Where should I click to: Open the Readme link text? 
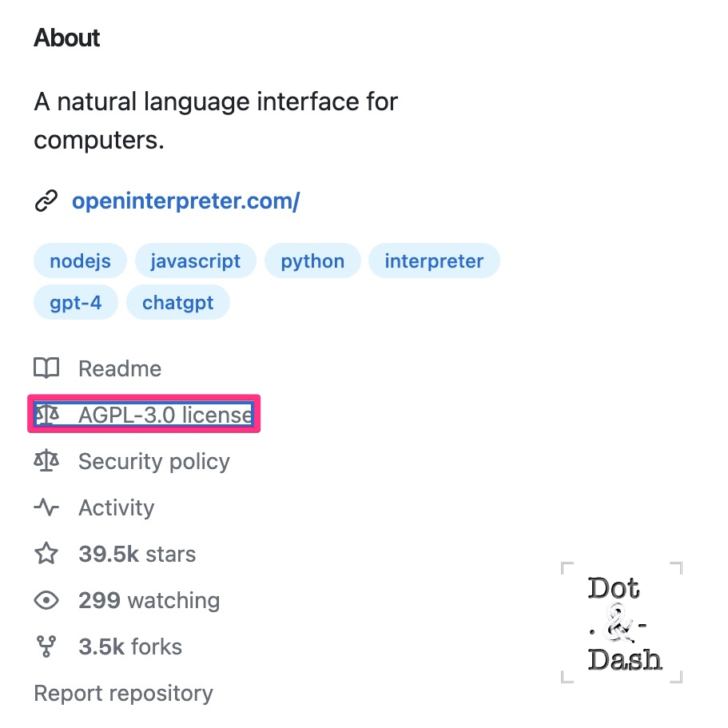(x=120, y=368)
